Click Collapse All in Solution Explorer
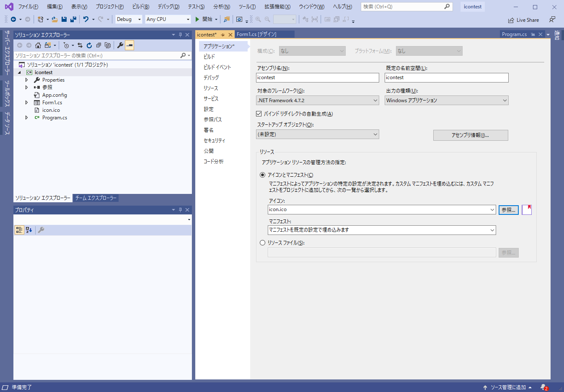The width and height of the screenshot is (564, 392). point(98,45)
